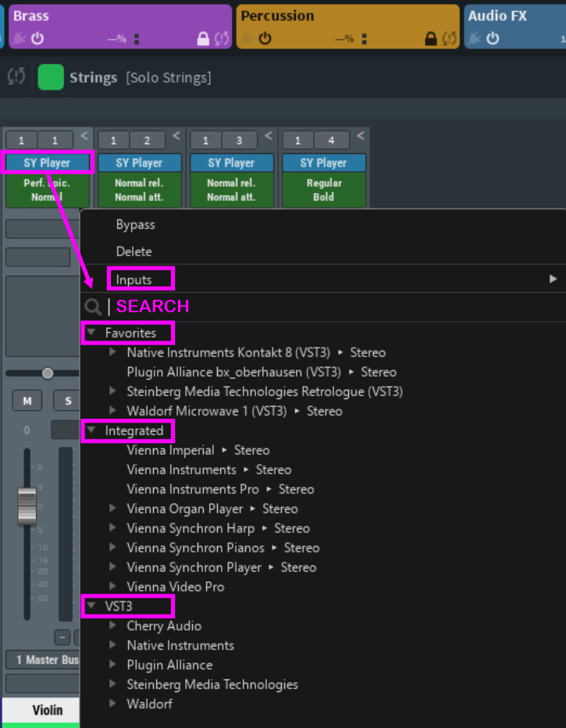Toggle the Audio FX power icon
This screenshot has height=728, width=566.
tap(493, 38)
